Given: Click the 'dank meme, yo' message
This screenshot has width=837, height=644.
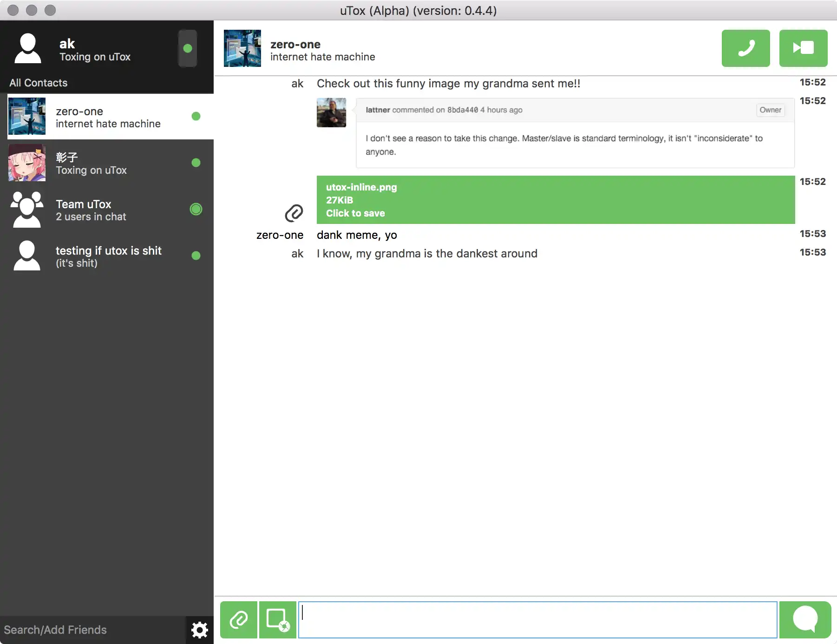Looking at the screenshot, I should pos(357,235).
